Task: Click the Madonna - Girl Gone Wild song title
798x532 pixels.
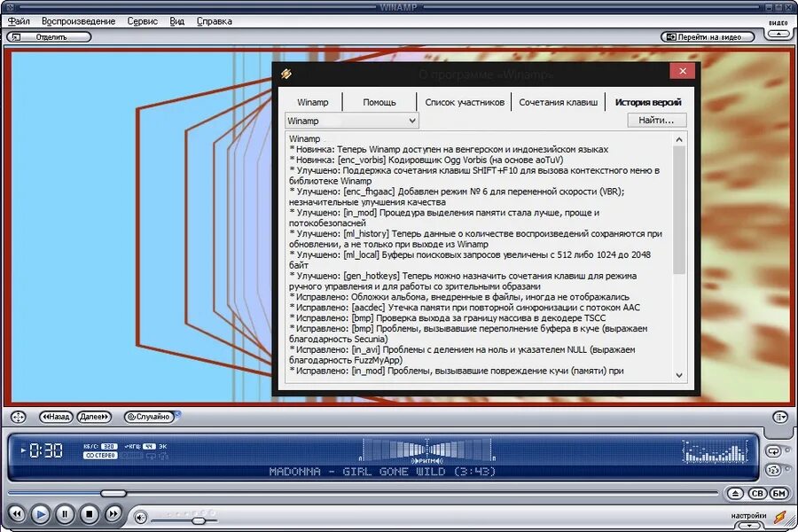Action: (x=382, y=472)
